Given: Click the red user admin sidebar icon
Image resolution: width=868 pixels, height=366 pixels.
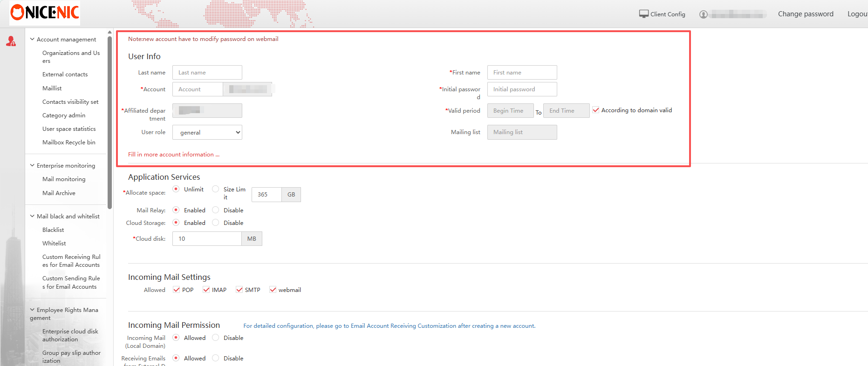Looking at the screenshot, I should 11,41.
